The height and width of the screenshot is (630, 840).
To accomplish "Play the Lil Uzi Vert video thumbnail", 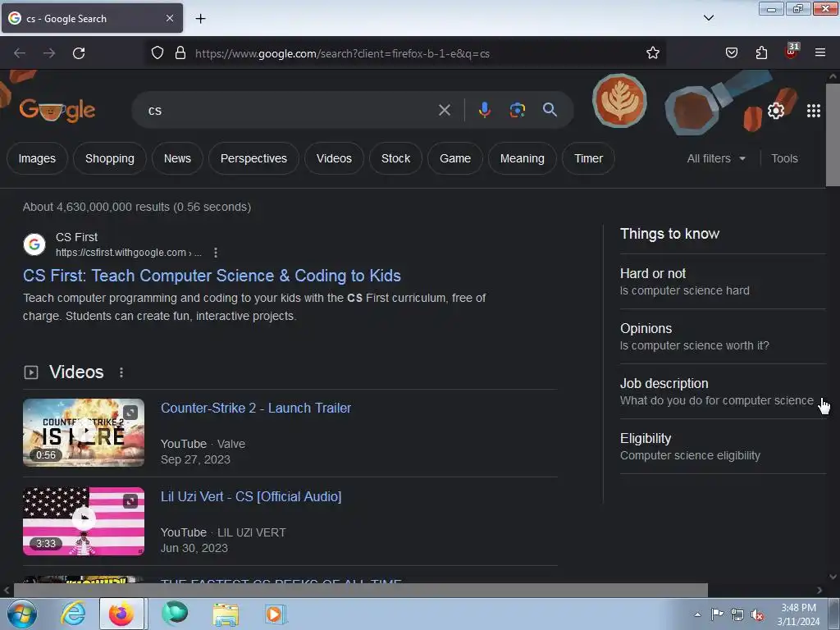I will [84, 521].
